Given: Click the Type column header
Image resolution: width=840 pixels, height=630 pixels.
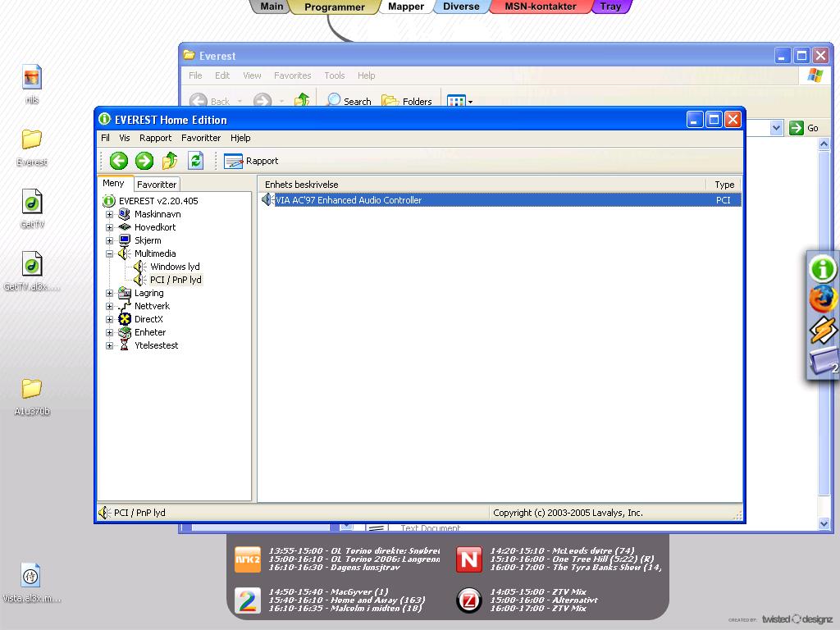Looking at the screenshot, I should [x=724, y=185].
